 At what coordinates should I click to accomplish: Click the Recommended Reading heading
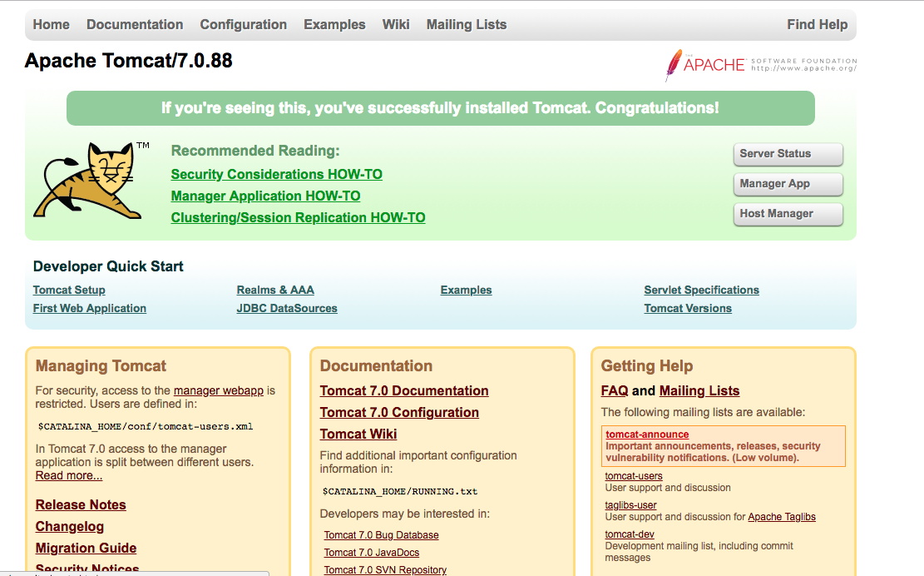click(x=255, y=151)
